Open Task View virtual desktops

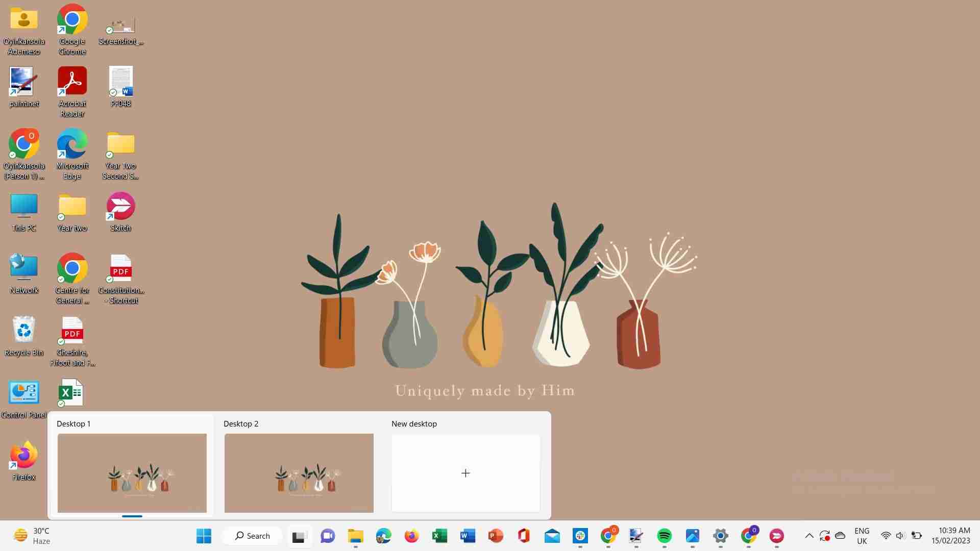tap(300, 536)
